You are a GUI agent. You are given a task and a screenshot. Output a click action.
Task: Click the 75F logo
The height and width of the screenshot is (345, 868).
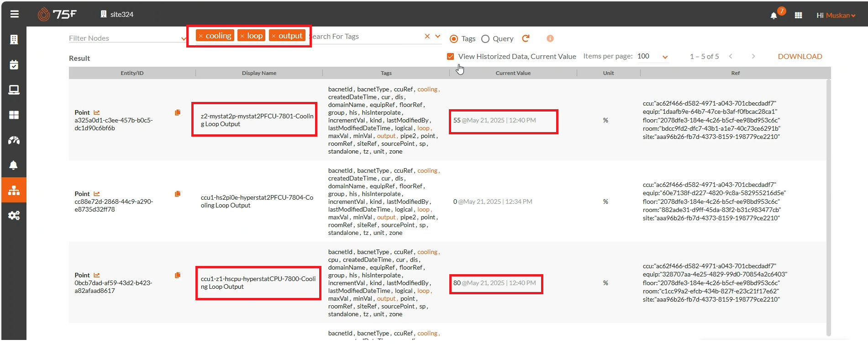click(x=57, y=14)
